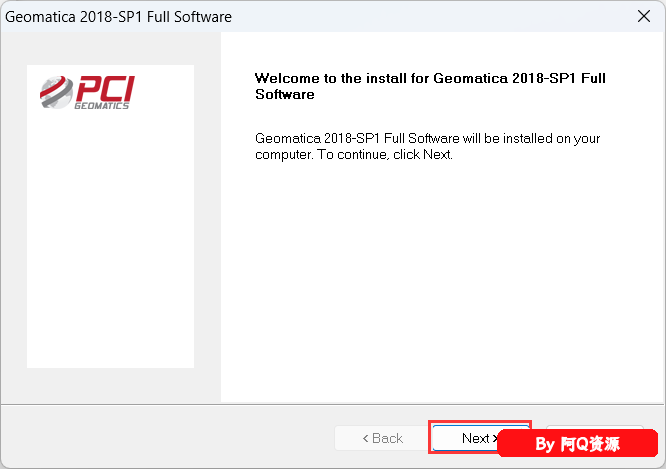Screen dimensions: 666x469
Task: Click the partially hidden Cancel button edge
Action: [x=595, y=427]
